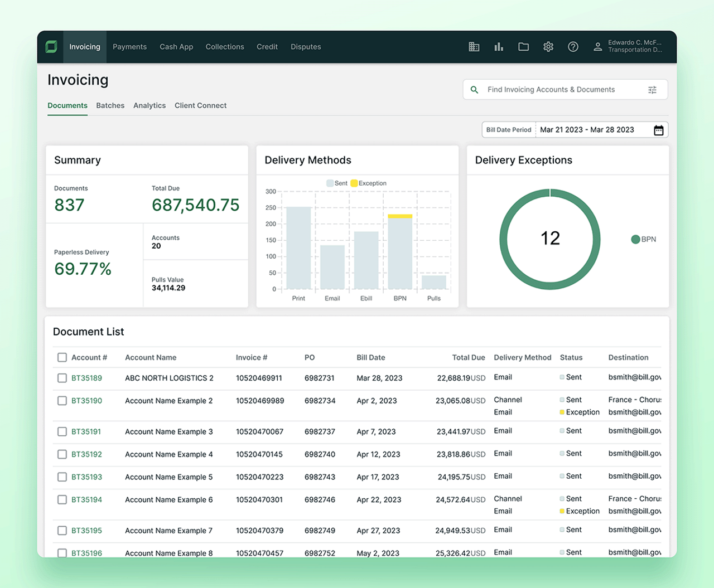Check the BT35191 row checkbox

62,431
